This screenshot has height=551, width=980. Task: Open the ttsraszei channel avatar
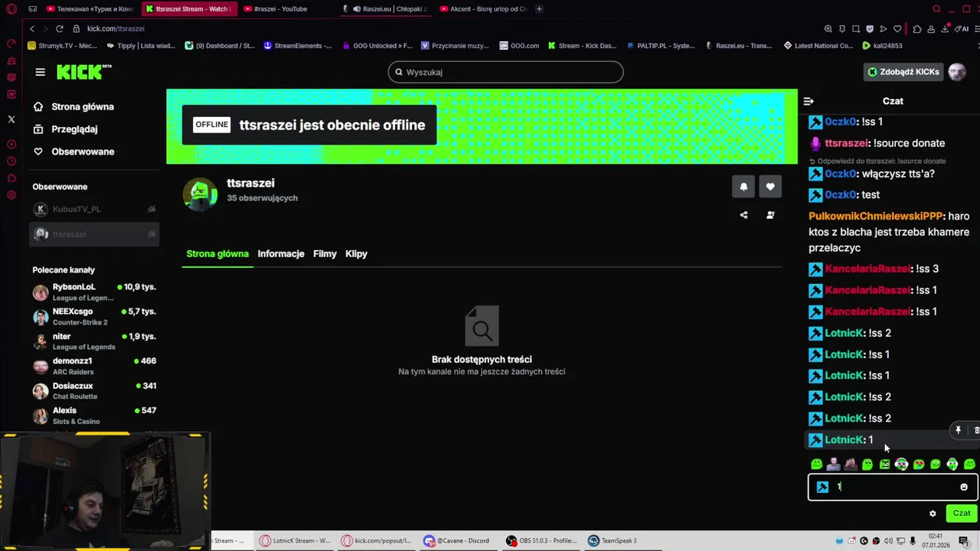click(x=200, y=194)
